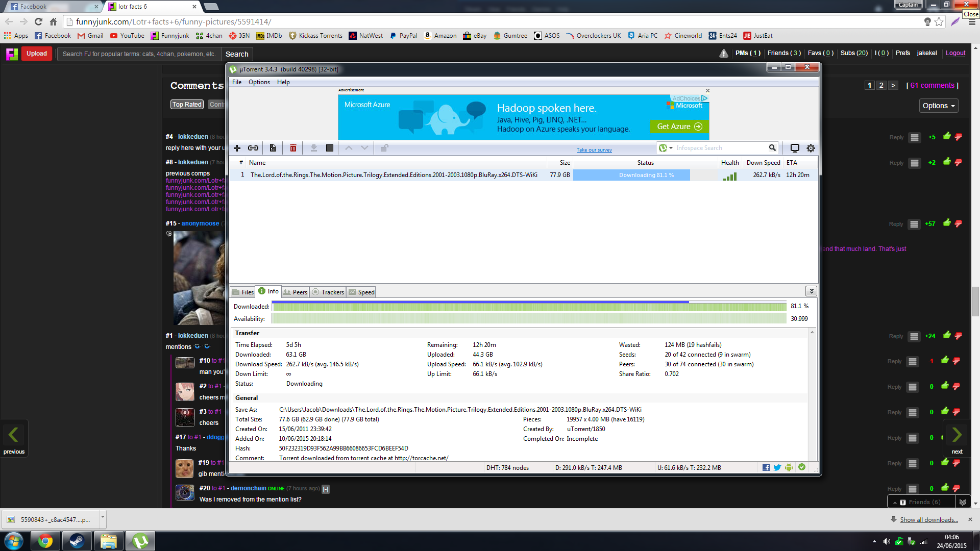The height and width of the screenshot is (551, 980).
Task: Open the Options dropdown on Funnyjunk comments
Action: coord(938,106)
